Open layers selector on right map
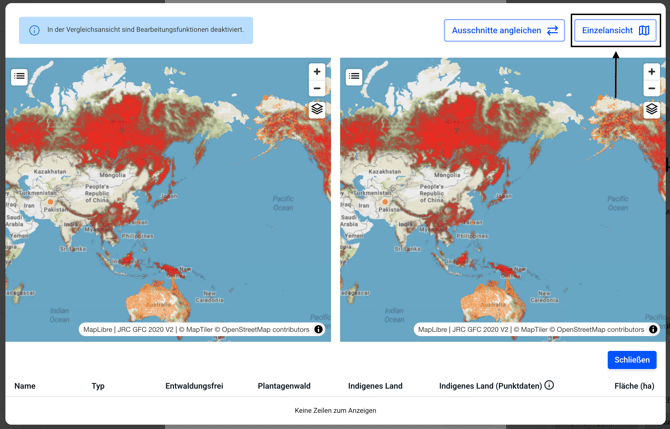 (652, 109)
